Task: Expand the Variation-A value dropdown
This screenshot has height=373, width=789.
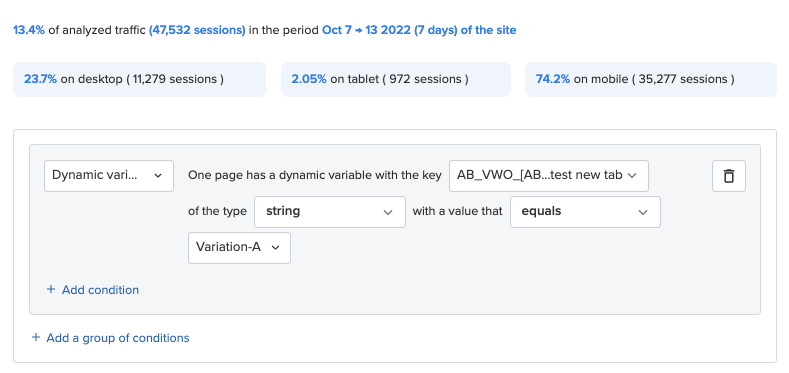Action: pos(240,248)
